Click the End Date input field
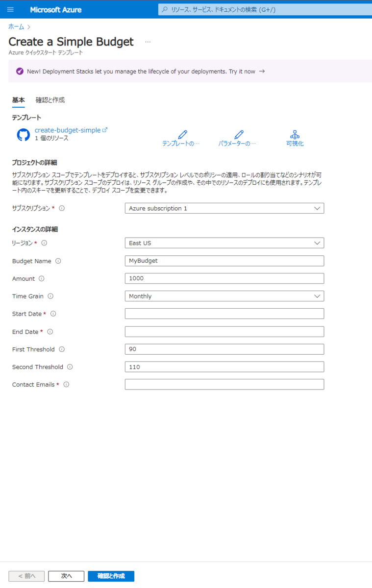Screen dimensions: 372x588 coord(224,331)
